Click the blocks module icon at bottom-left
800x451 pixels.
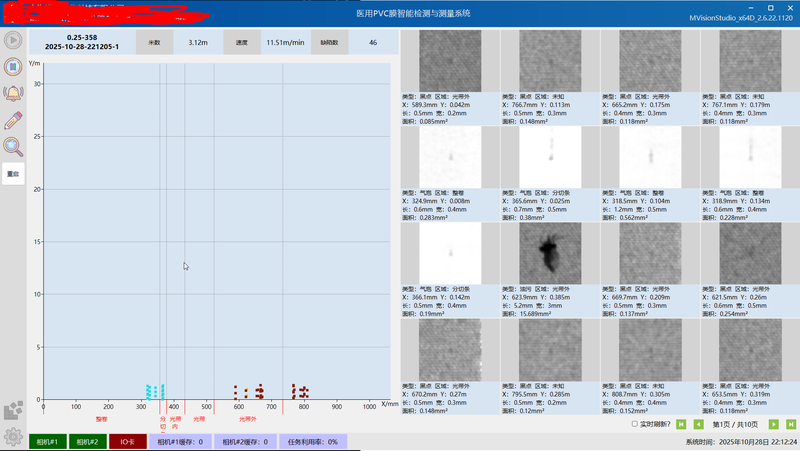click(13, 410)
